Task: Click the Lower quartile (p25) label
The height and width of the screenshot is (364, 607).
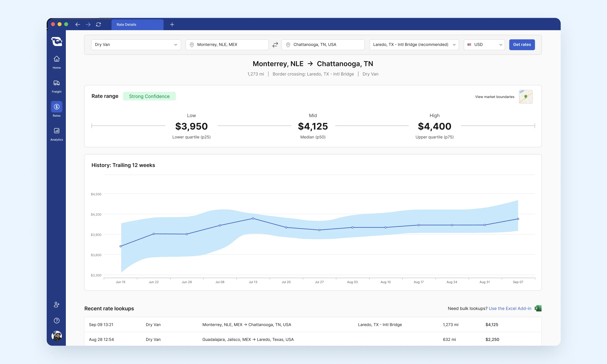Action: point(191,137)
